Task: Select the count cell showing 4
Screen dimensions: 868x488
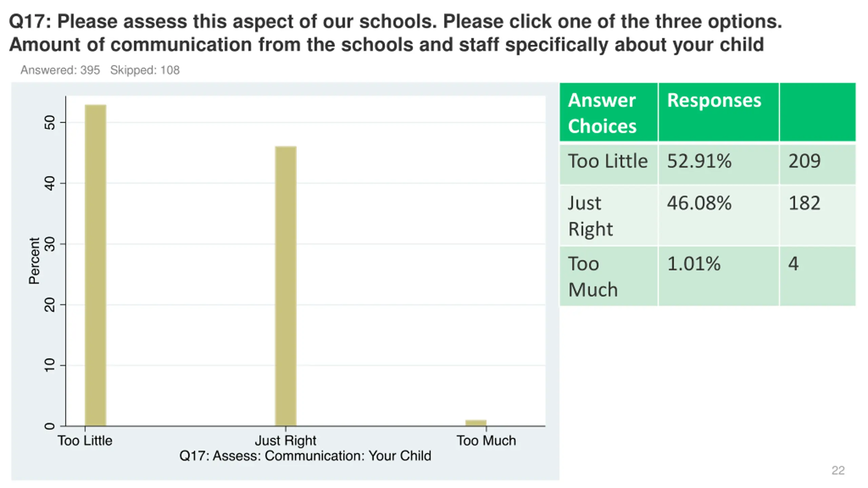Action: coord(817,276)
